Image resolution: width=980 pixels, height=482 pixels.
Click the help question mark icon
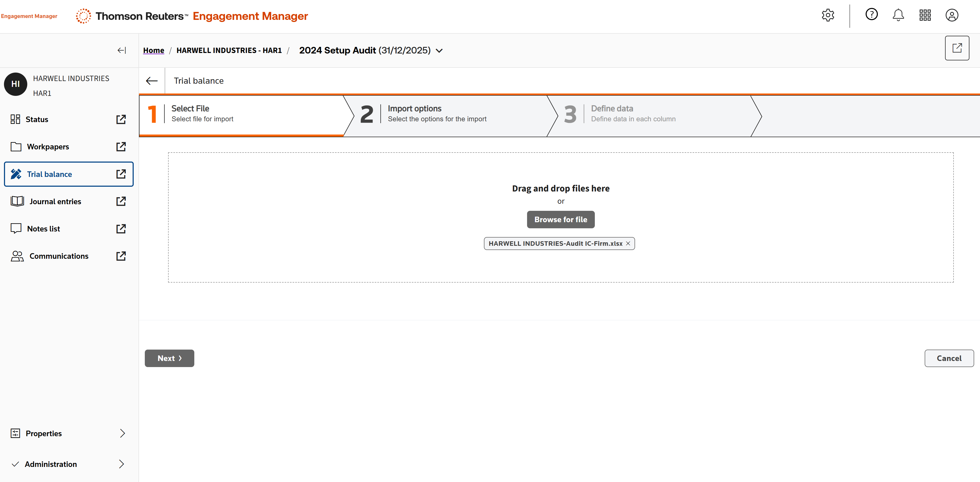tap(871, 15)
